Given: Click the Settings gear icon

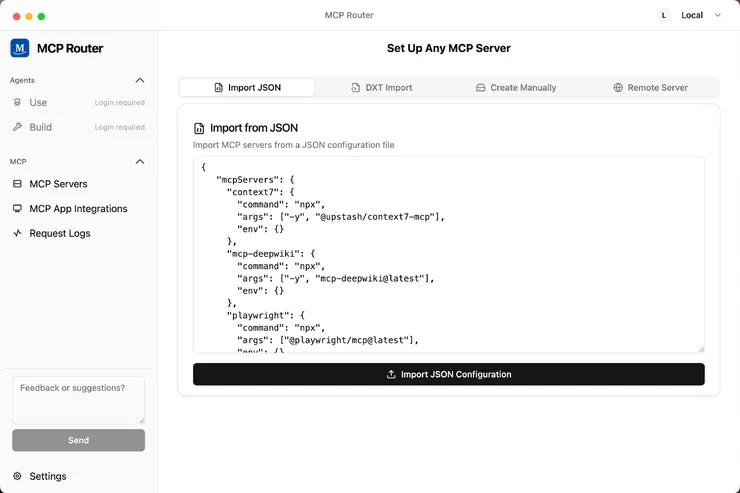Looking at the screenshot, I should tap(17, 476).
